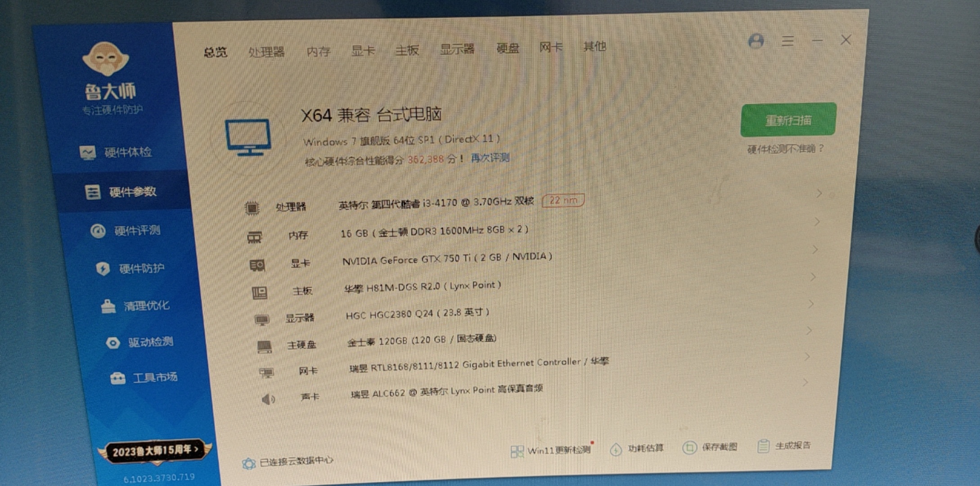Switch to the 显卡 tab
This screenshot has width=980, height=486.
[x=363, y=50]
